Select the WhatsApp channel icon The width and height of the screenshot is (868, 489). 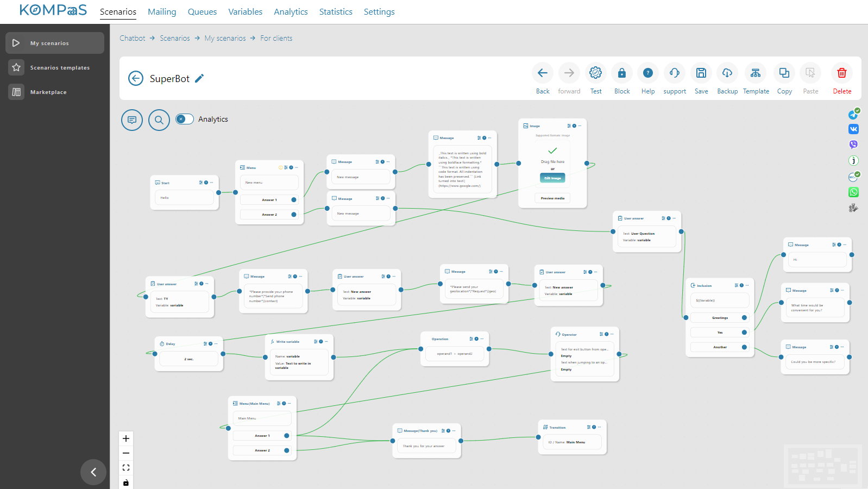click(x=853, y=192)
